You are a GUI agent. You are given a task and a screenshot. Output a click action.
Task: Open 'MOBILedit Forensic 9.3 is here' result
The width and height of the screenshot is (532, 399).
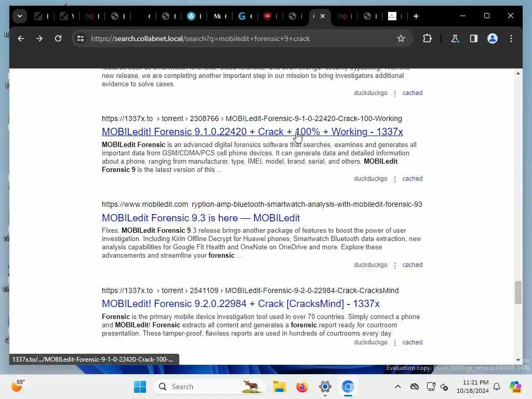(x=201, y=218)
